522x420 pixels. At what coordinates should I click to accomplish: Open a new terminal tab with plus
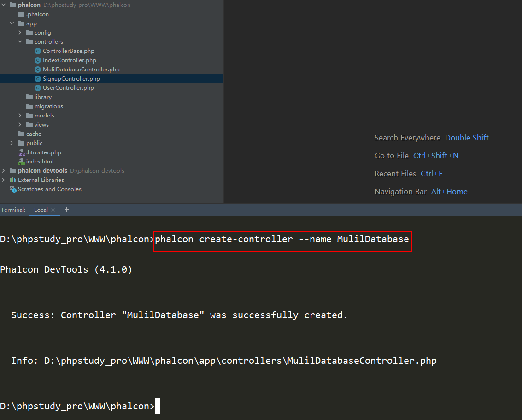point(67,210)
